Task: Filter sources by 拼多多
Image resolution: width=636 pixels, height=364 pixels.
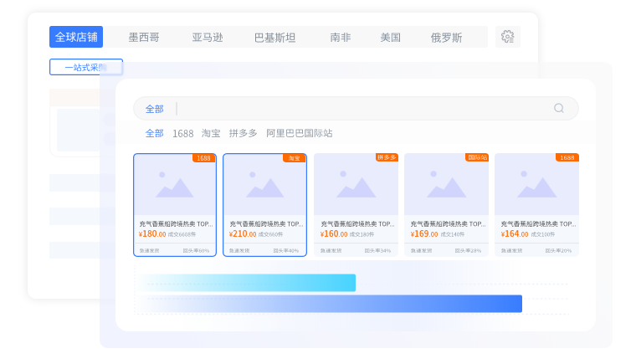Action: click(x=243, y=133)
